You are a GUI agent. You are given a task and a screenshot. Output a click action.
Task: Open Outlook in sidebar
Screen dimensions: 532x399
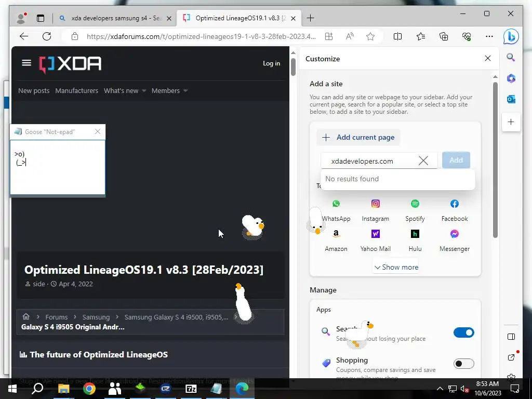511,99
